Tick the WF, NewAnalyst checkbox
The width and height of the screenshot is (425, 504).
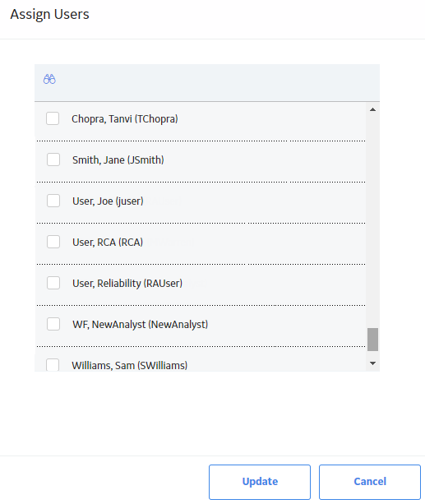pos(53,324)
